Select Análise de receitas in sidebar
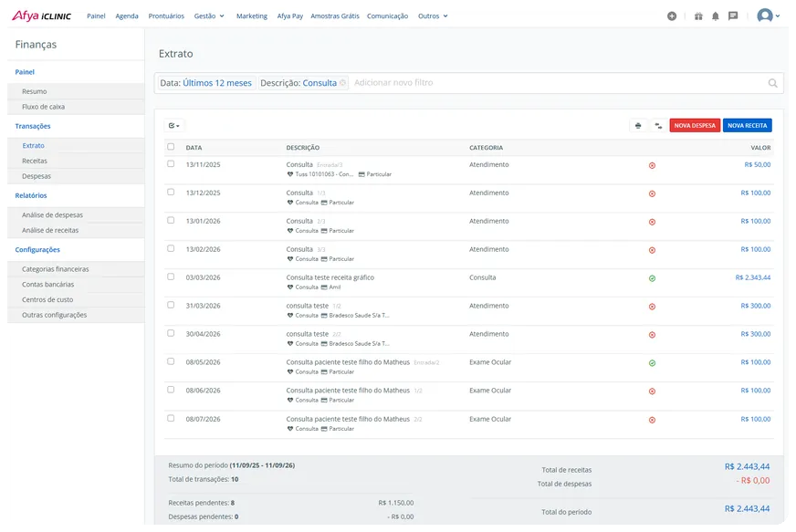 50,230
